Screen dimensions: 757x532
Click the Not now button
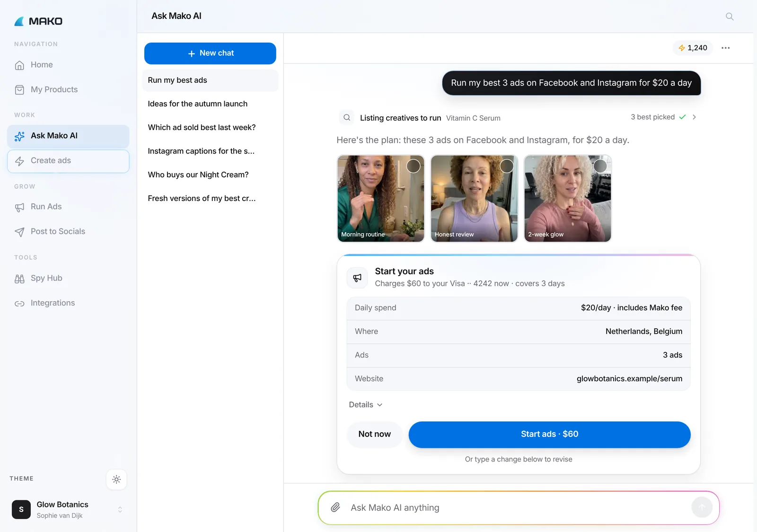(374, 434)
